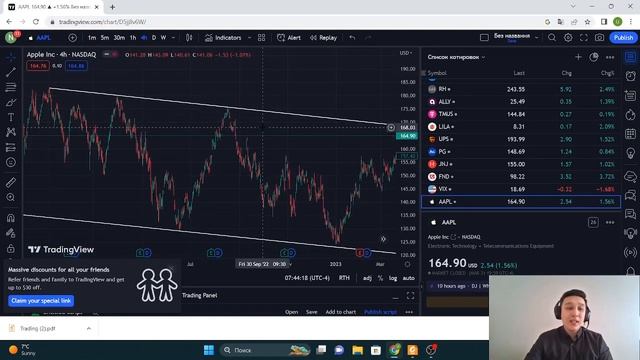Select the VIX watchlist row

click(x=521, y=189)
